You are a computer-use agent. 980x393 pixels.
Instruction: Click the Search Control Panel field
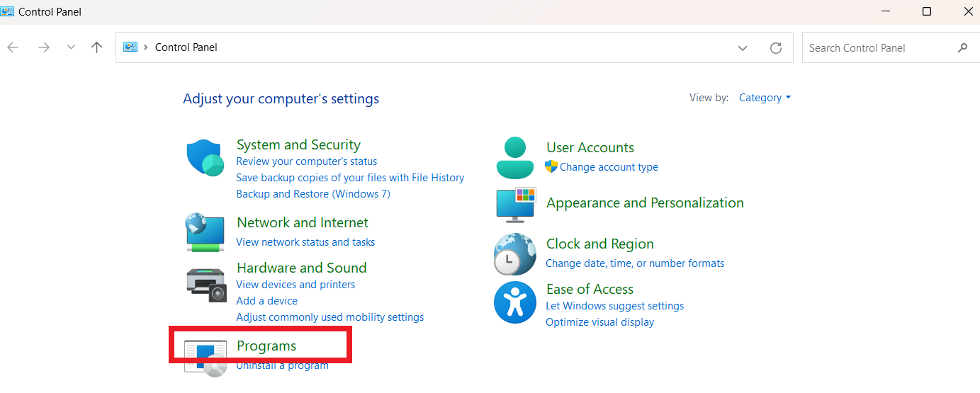[879, 48]
